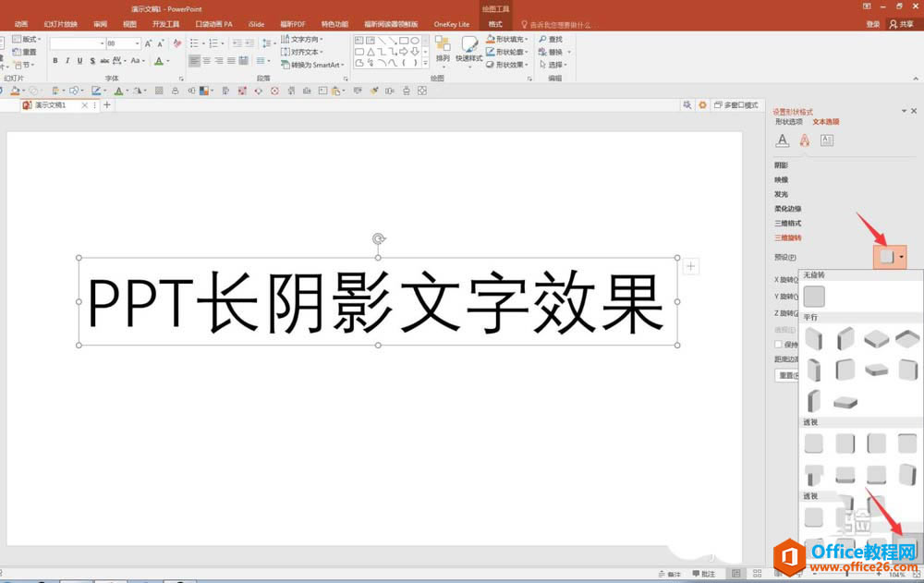Image resolution: width=924 pixels, height=583 pixels.
Task: Open the font size dropdown
Action: coord(138,43)
